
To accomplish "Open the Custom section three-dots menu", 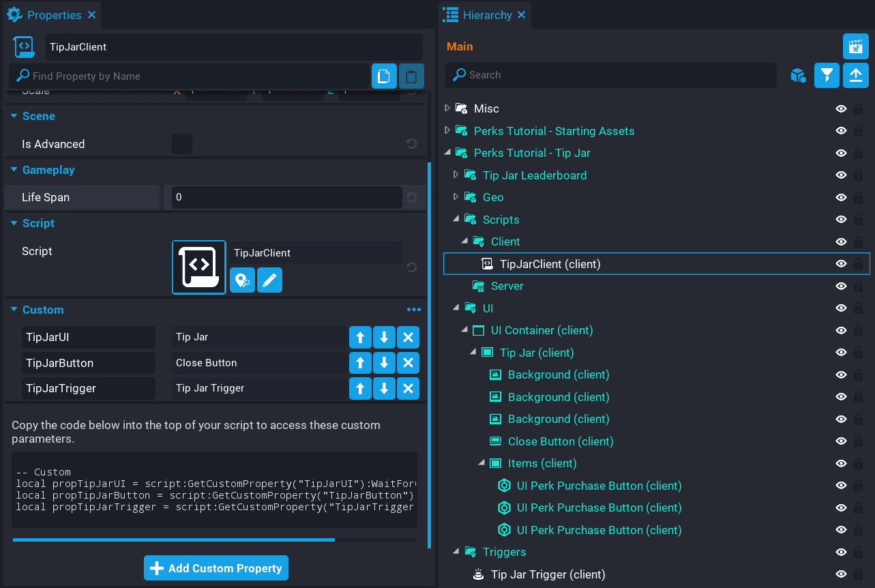I will 413,310.
